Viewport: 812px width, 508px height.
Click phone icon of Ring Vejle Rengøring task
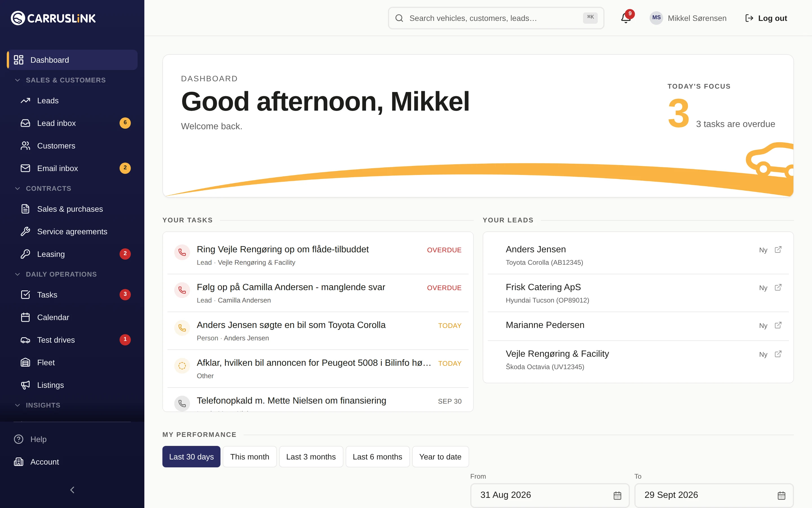(182, 252)
